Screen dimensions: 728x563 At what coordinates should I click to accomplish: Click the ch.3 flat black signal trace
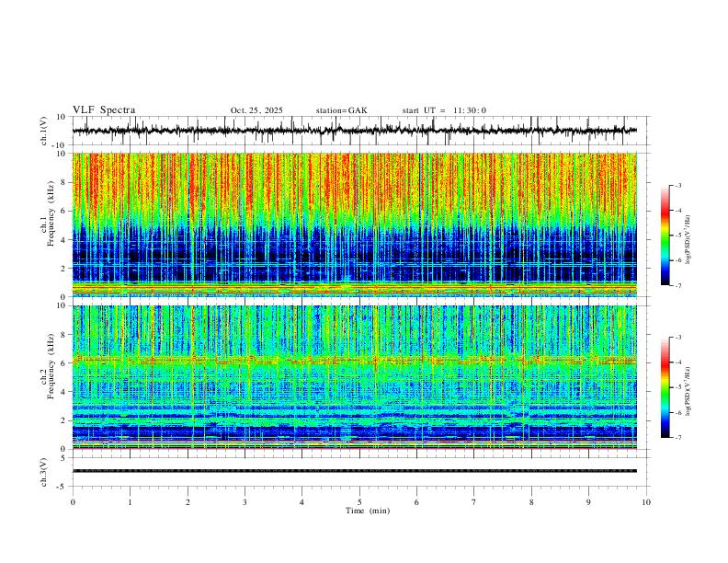click(x=354, y=471)
